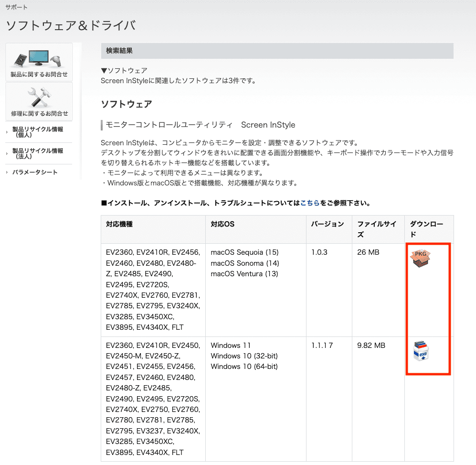Click the 対応OS column header
The height and width of the screenshot is (465, 476).
tap(256, 229)
